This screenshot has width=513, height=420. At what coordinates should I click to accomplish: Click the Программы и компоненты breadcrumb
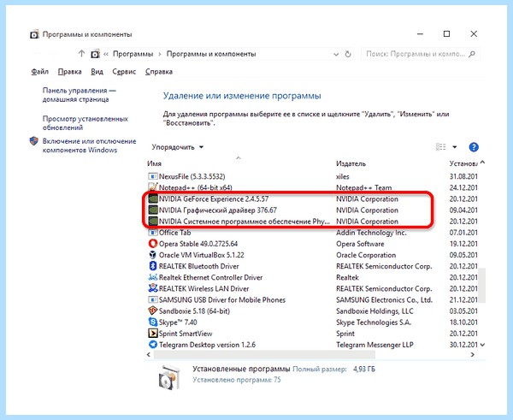[x=211, y=54]
